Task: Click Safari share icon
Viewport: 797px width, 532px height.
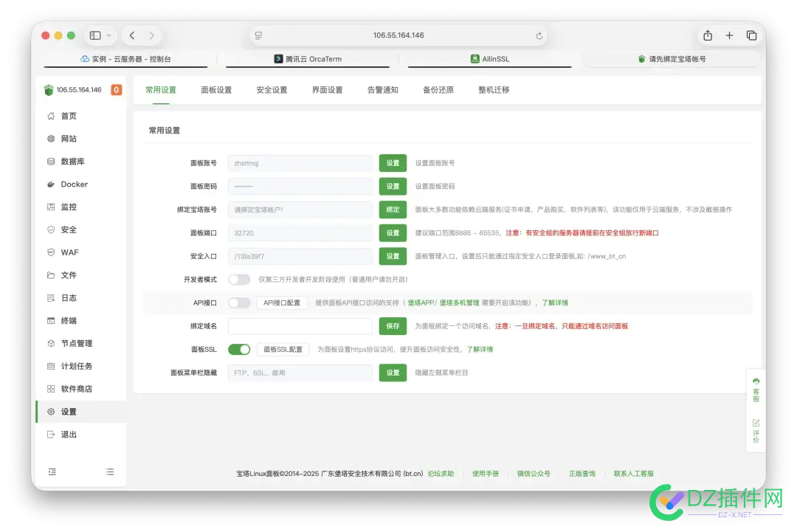Action: 708,35
